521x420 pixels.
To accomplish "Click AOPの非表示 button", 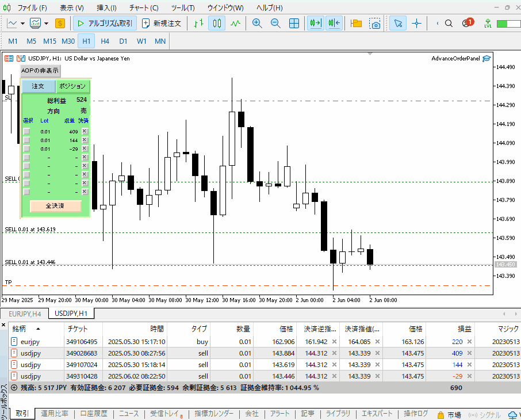I will pos(40,71).
